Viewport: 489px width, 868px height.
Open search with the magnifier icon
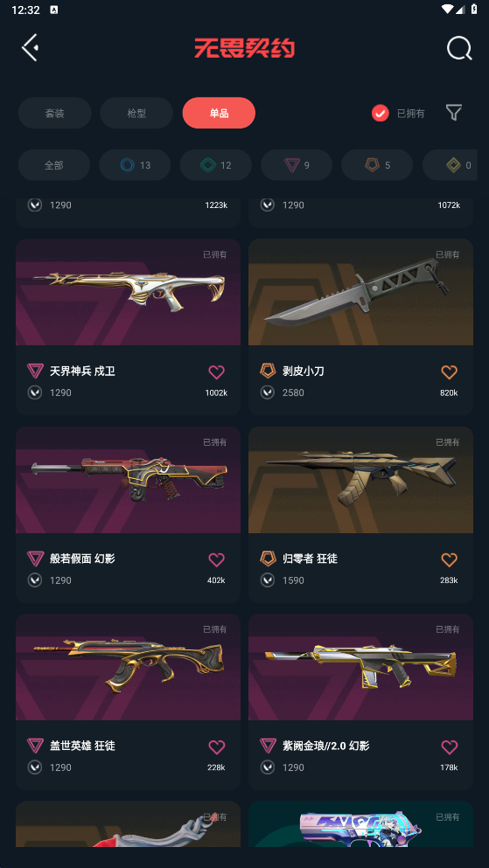(459, 48)
